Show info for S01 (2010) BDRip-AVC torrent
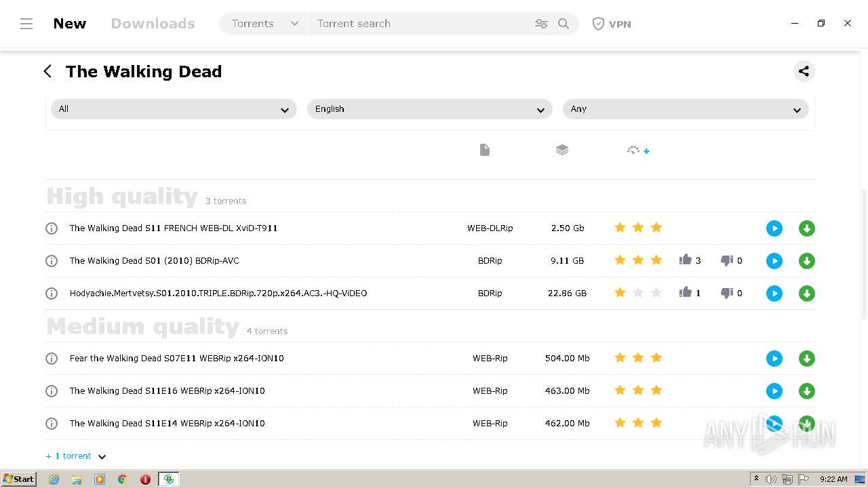The width and height of the screenshot is (868, 488). click(x=52, y=261)
